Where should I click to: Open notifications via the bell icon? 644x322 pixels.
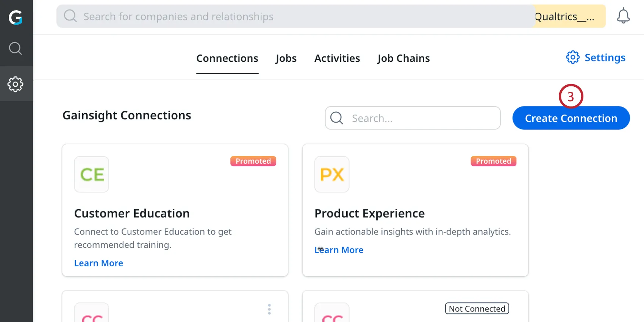coord(623,16)
